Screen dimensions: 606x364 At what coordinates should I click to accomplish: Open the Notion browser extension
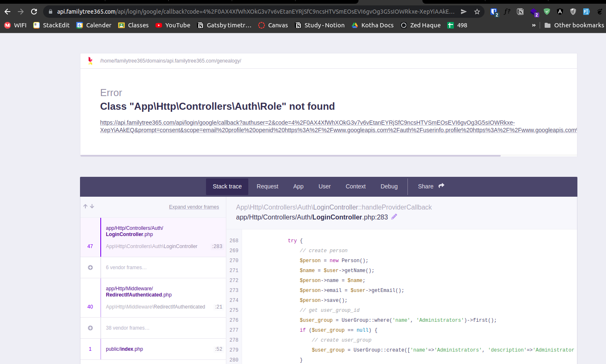tap(520, 12)
